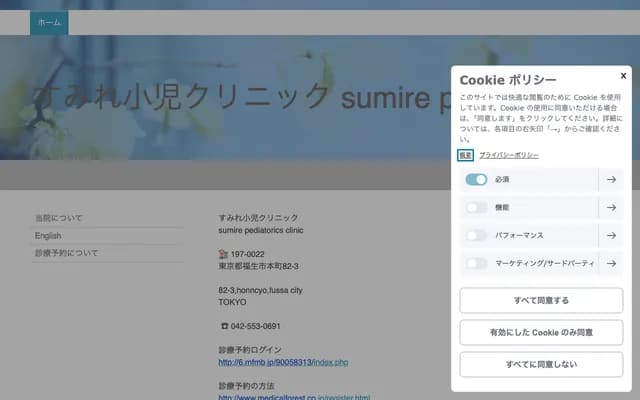Expand the 必須 details arrow

coord(611,179)
